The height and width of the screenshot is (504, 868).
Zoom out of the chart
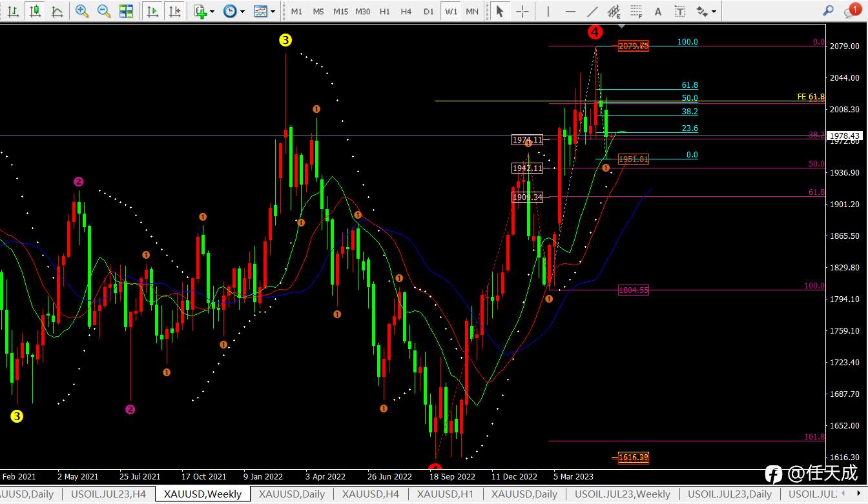pyautogui.click(x=104, y=11)
